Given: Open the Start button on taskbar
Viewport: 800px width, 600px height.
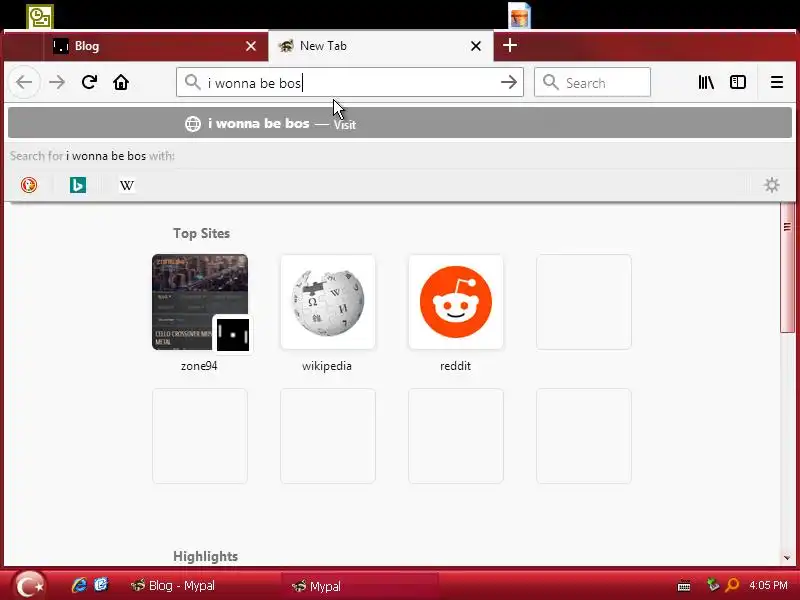Looking at the screenshot, I should [29, 585].
